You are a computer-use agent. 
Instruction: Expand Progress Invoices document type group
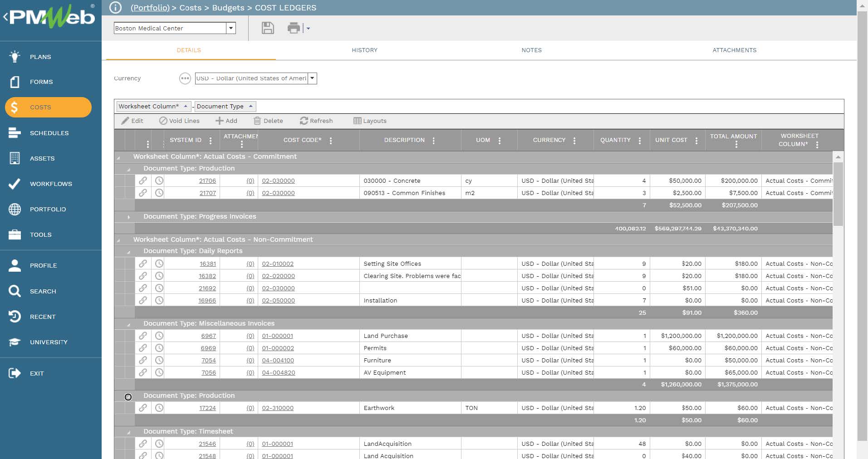coord(128,217)
